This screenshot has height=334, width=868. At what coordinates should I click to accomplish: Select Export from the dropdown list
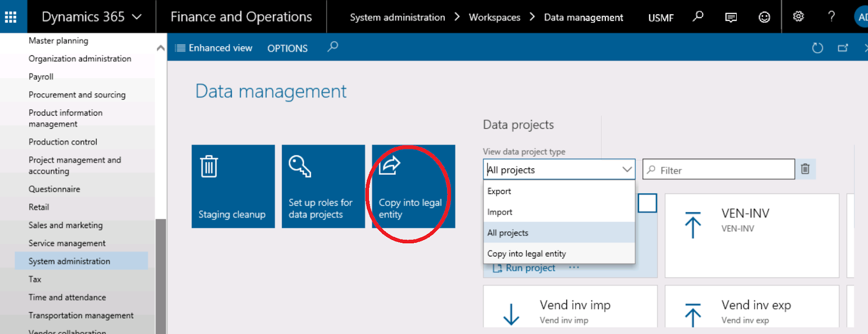click(x=500, y=191)
